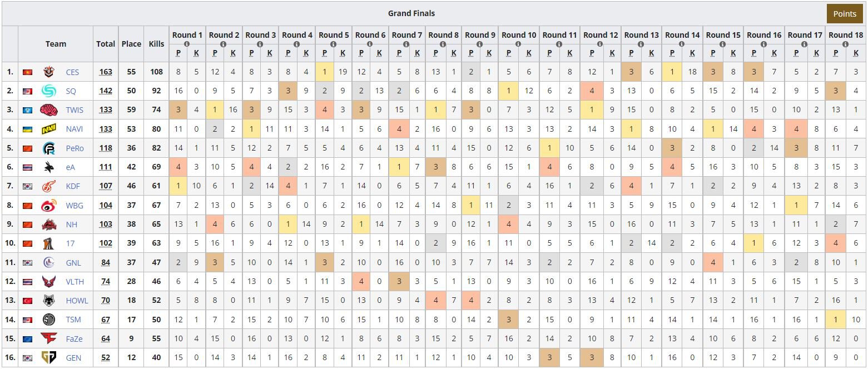The image size is (868, 369).
Task: Open the PeRo team page link
Action: click(x=75, y=148)
